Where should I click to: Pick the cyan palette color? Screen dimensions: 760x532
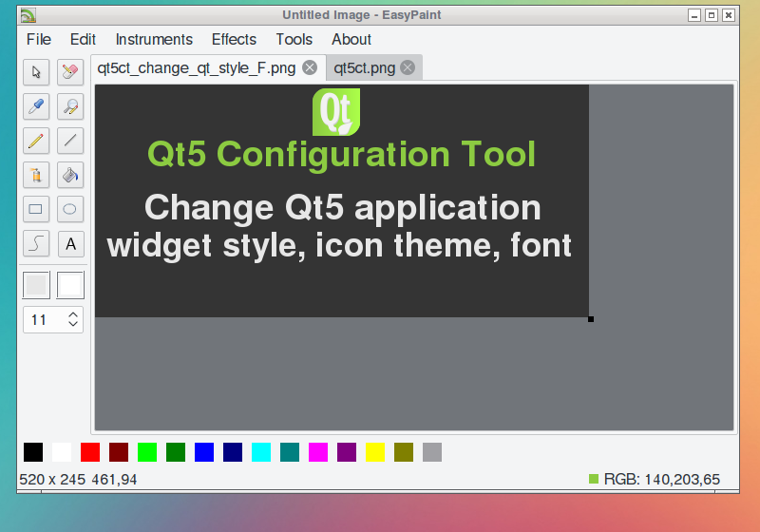pos(261,452)
